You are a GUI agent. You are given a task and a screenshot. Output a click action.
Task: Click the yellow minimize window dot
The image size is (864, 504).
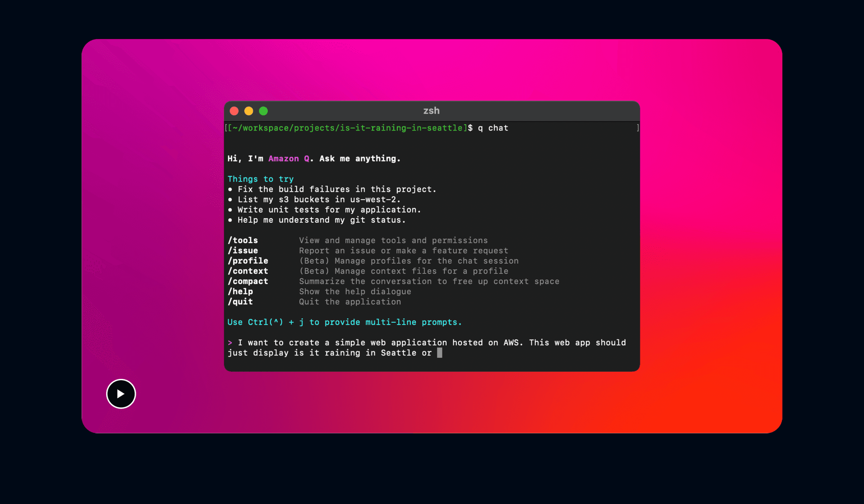coord(249,111)
